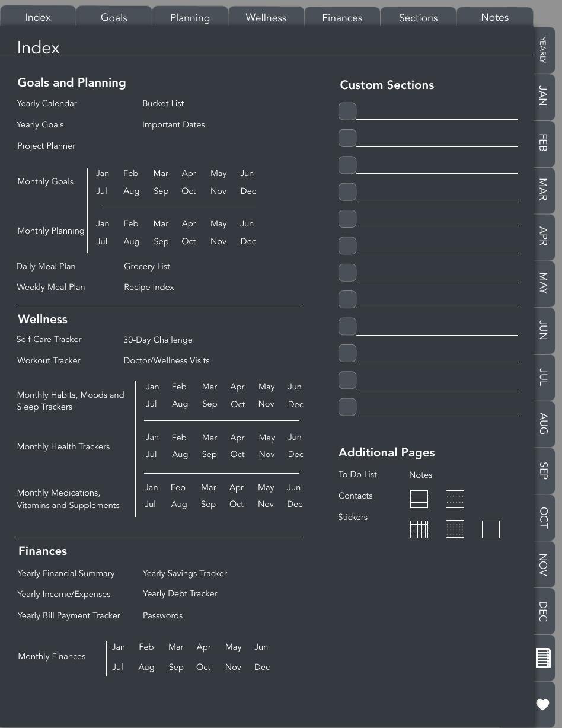Open Yearly Financial Summary link
The width and height of the screenshot is (562, 728).
[x=66, y=574]
